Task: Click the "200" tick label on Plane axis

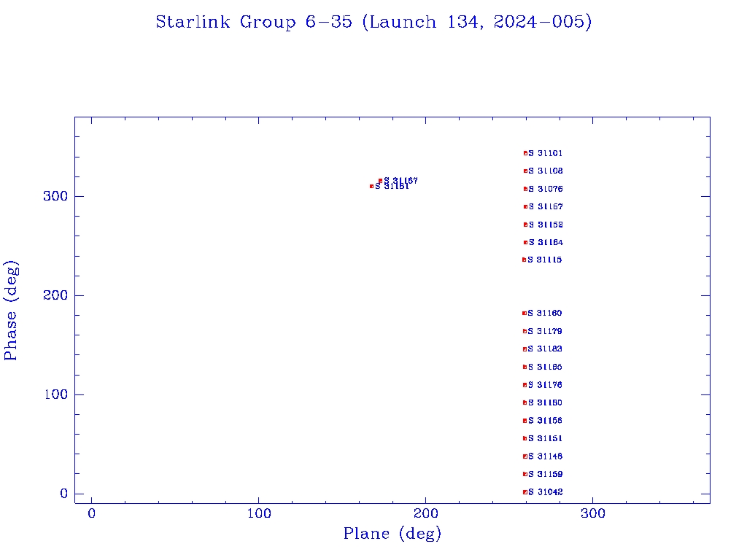Action: pyautogui.click(x=426, y=513)
